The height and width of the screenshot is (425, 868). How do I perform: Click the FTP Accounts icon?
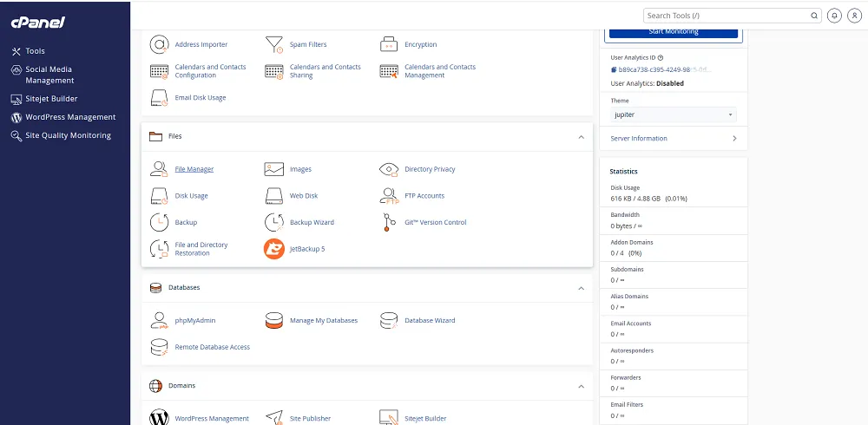coord(389,196)
